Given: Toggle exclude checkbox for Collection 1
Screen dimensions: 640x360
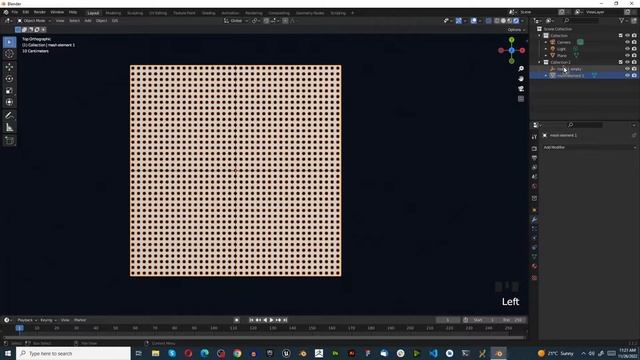Looking at the screenshot, I should (621, 62).
